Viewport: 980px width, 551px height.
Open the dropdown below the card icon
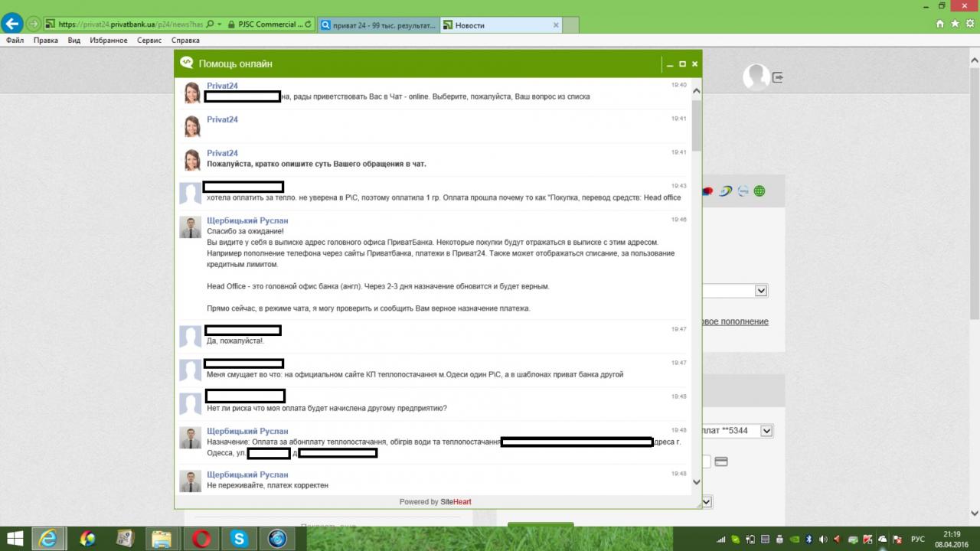(x=707, y=502)
